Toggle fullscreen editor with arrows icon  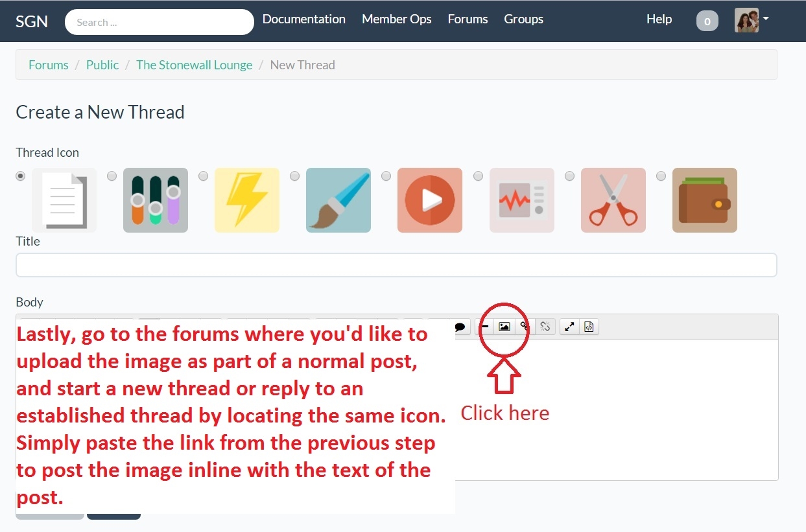coord(569,327)
